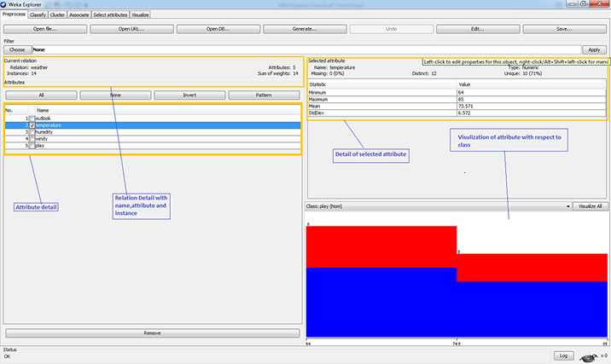Click the filter Apply button

(x=594, y=49)
